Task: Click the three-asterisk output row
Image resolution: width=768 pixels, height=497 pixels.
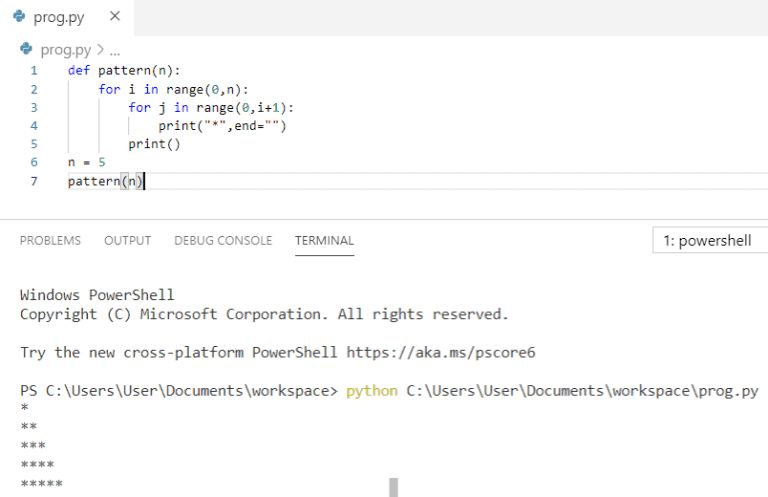Action: (x=33, y=445)
